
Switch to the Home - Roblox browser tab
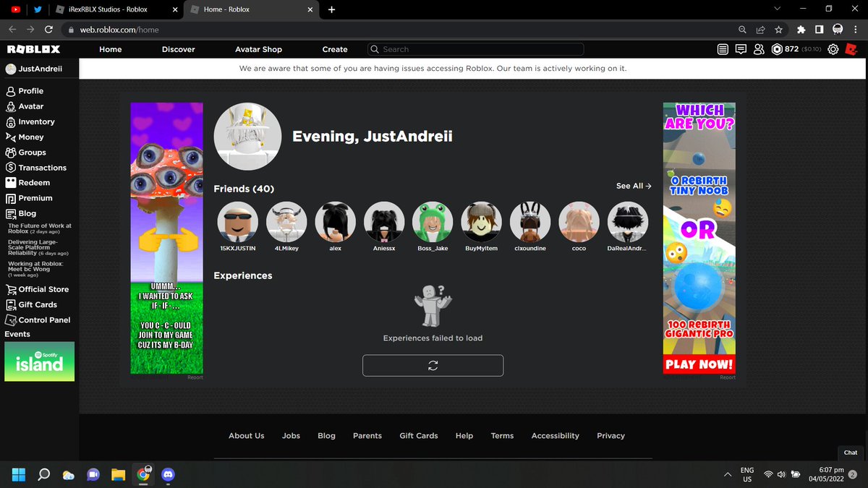[x=251, y=9]
